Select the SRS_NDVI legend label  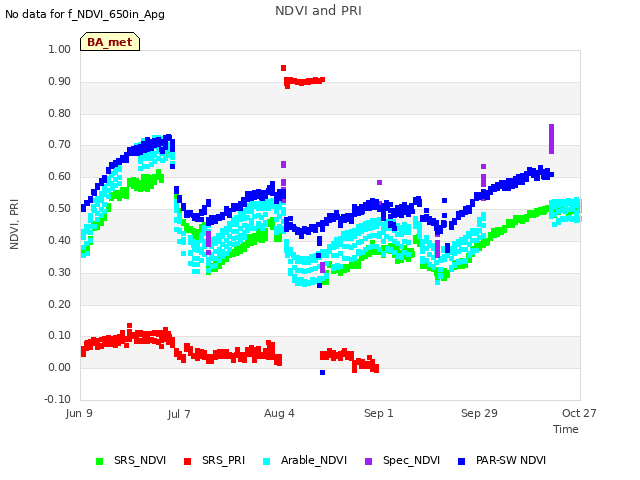point(140,460)
